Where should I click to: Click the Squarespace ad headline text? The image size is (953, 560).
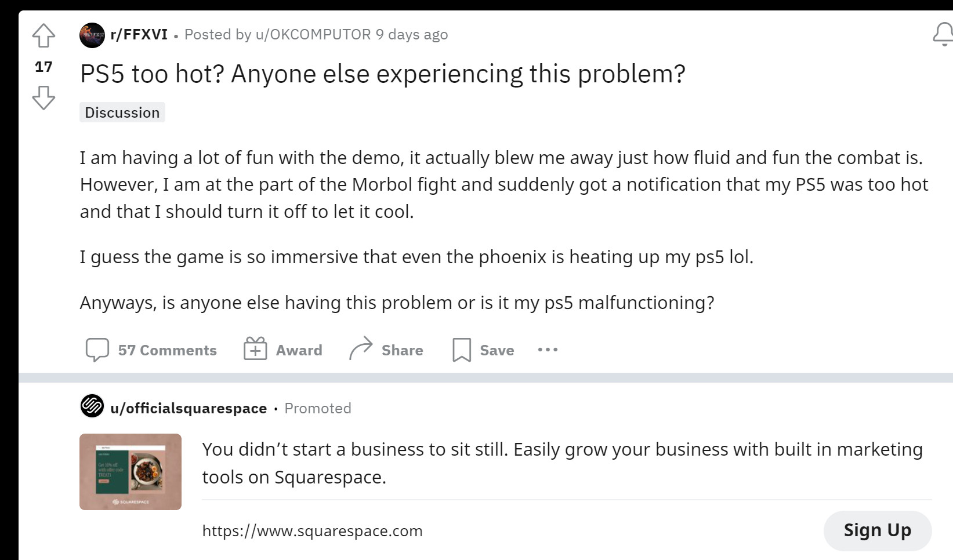[561, 463]
